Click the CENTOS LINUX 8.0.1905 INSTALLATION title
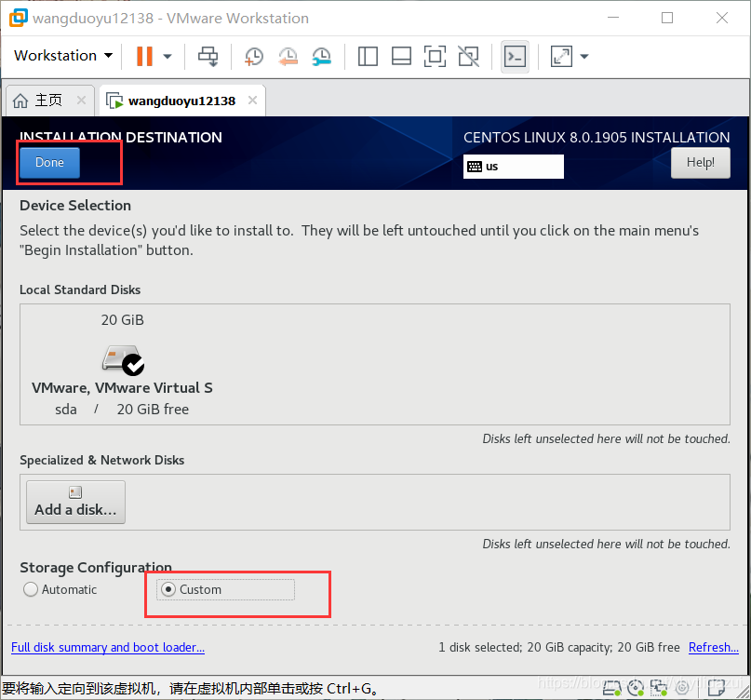 point(597,138)
